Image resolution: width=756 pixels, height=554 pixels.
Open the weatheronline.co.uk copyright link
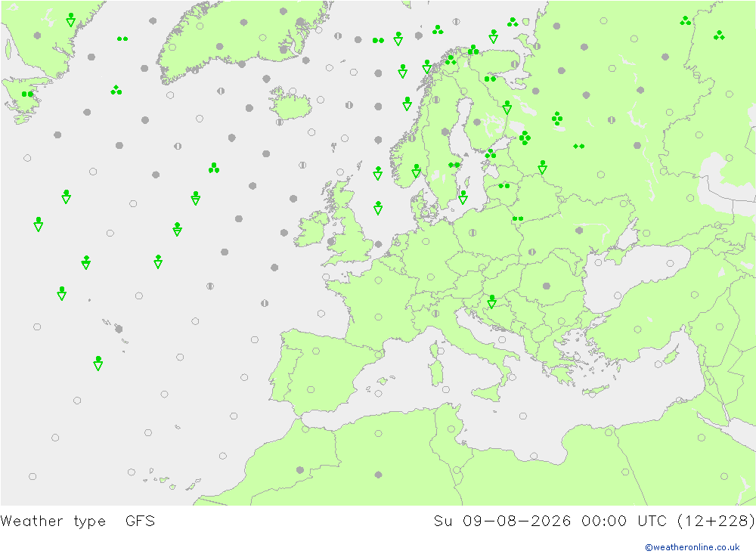pyautogui.click(x=692, y=546)
